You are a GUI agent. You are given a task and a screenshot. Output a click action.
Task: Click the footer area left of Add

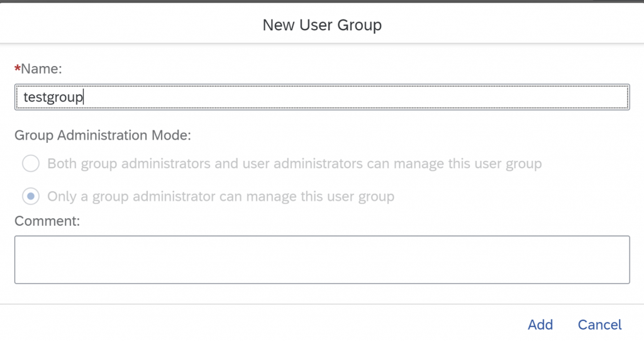point(263,325)
